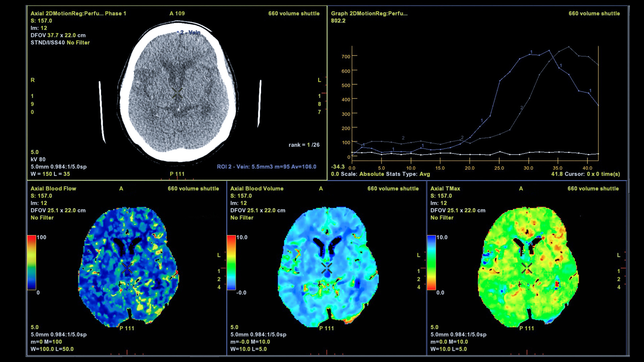Click the 'ROI 2 - Vein' statistics text

[266, 167]
